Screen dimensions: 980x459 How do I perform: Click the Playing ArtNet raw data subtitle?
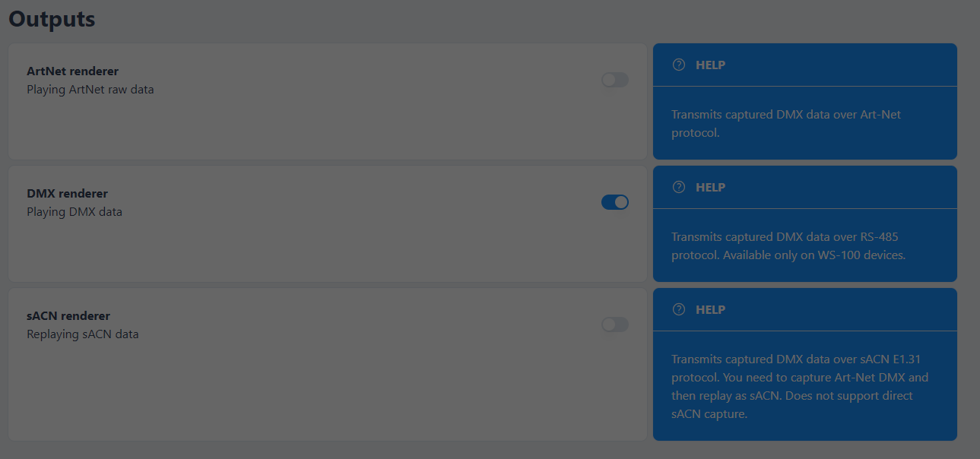point(90,89)
